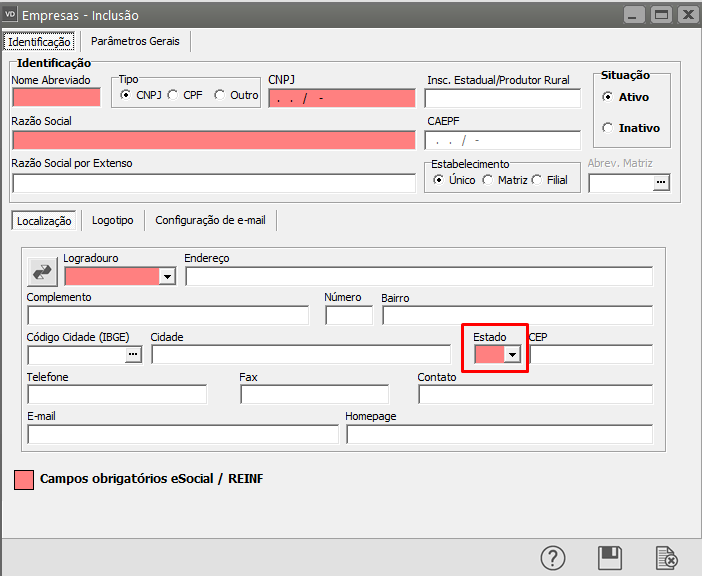This screenshot has height=576, width=702.
Task: Expand the Logradouro dropdown
Action: 167,276
